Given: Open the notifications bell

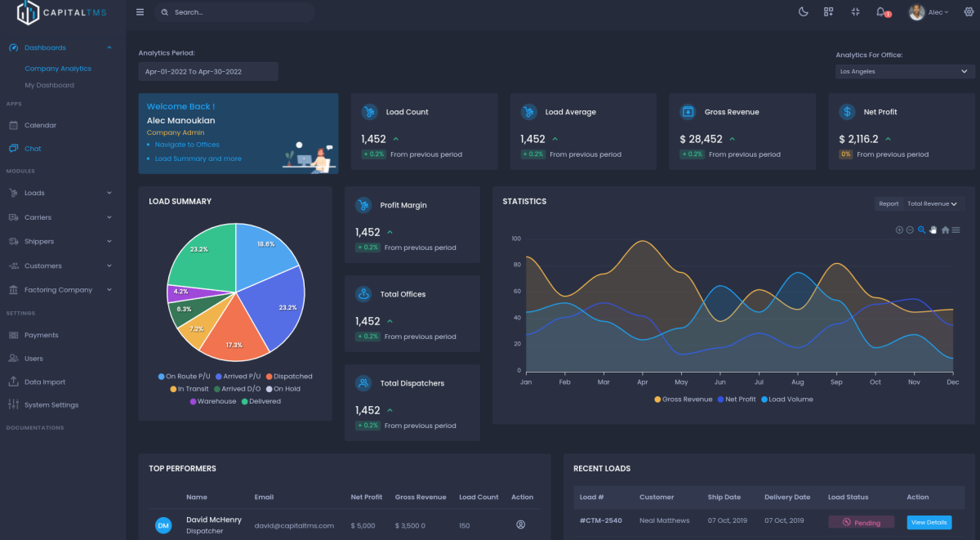Looking at the screenshot, I should tap(881, 12).
